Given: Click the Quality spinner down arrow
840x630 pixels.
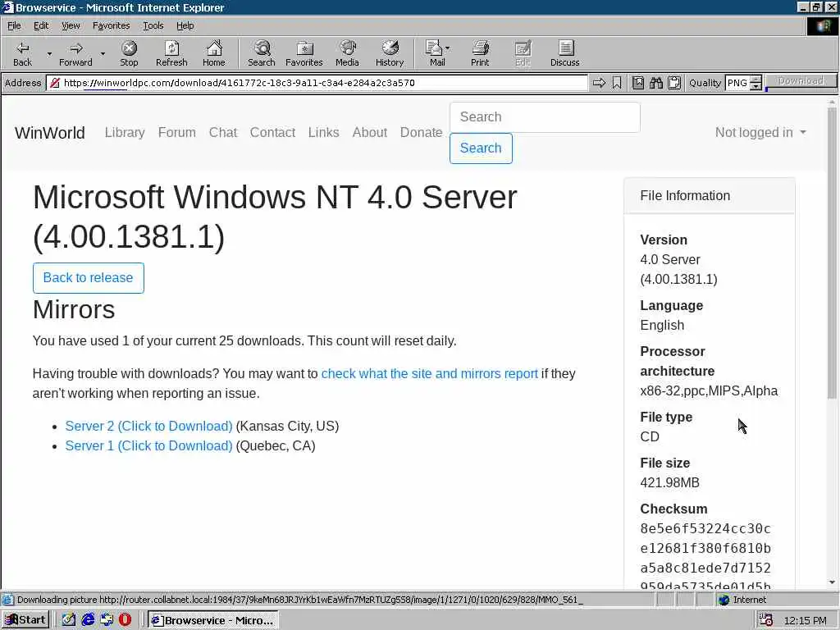Looking at the screenshot, I should [x=756, y=86].
